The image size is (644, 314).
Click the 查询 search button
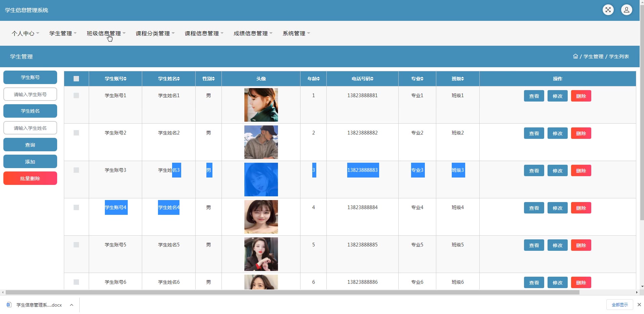click(30, 145)
